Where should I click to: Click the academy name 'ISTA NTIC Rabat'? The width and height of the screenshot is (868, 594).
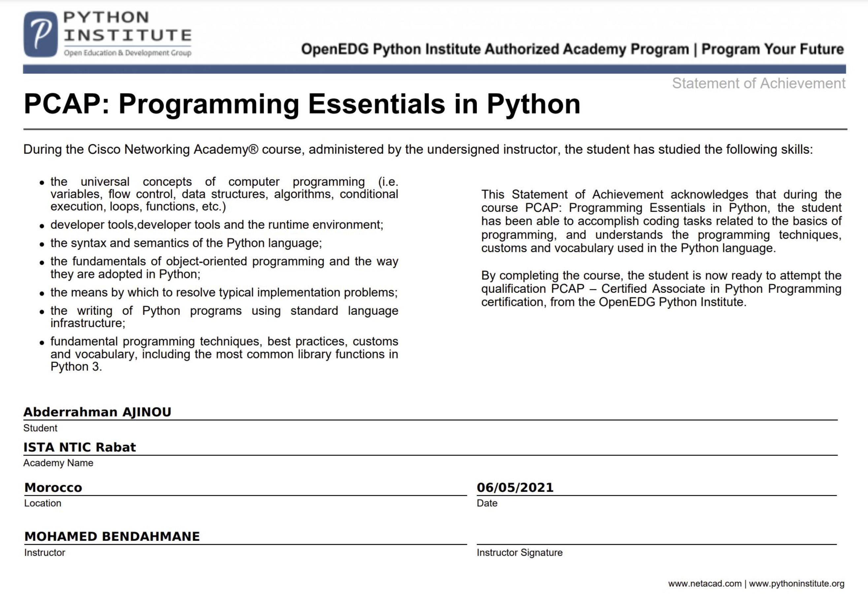[x=80, y=447]
